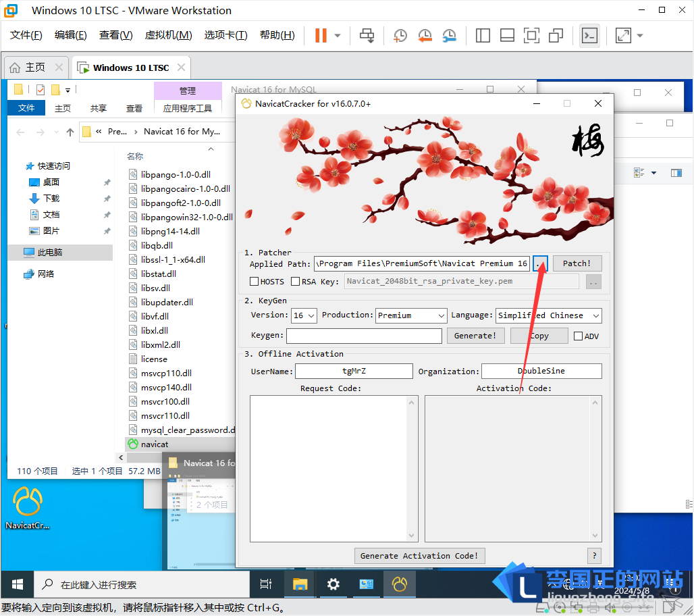The image size is (694, 616).
Task: Toggle the VMware library sidebar icon
Action: pyautogui.click(x=483, y=35)
